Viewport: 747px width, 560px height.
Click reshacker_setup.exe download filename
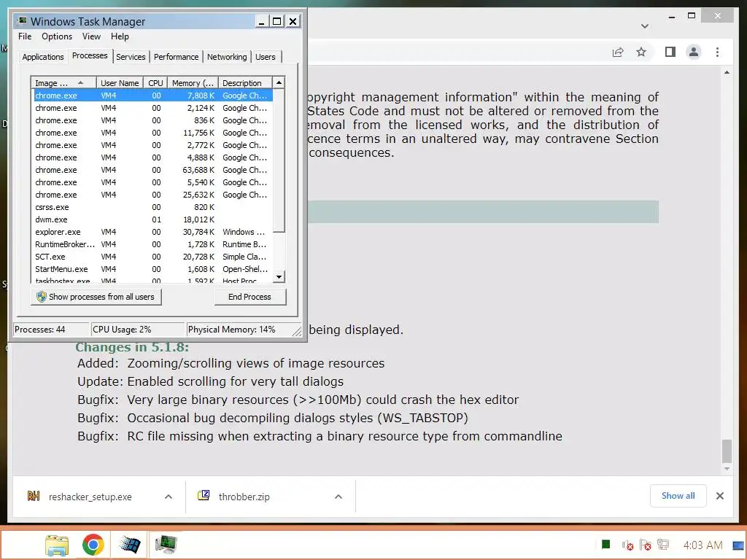coord(90,497)
